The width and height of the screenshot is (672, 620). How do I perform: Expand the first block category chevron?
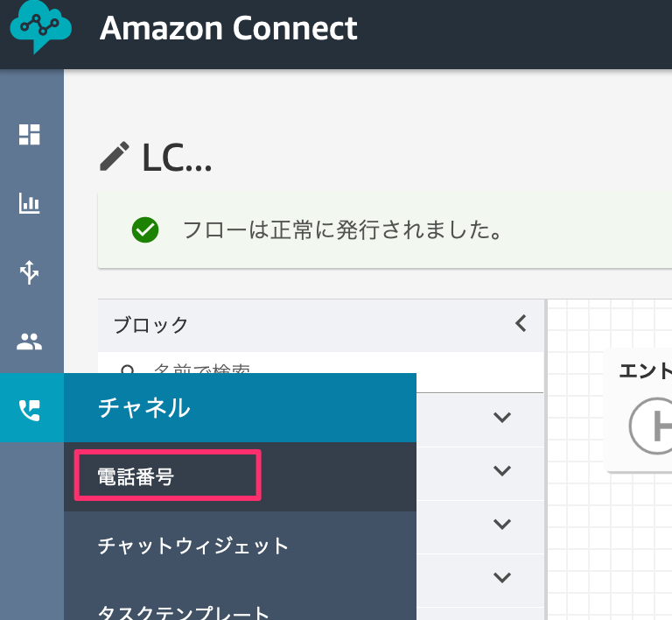click(501, 417)
